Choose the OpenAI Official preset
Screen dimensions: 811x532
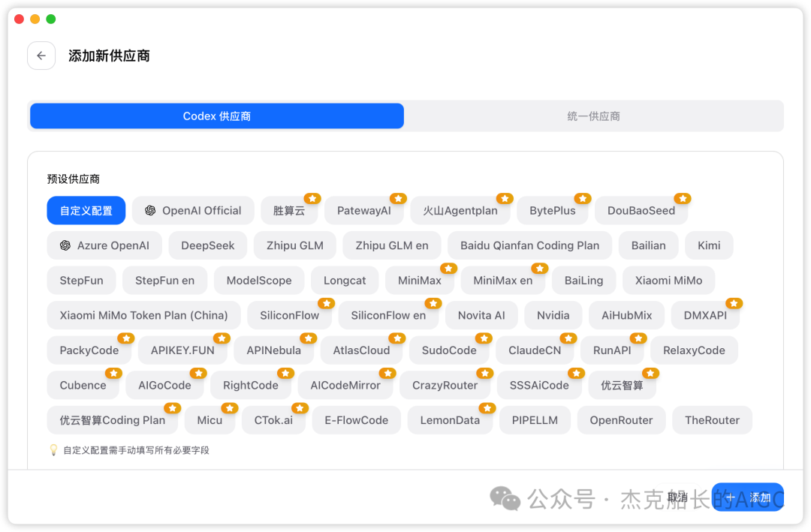point(193,210)
